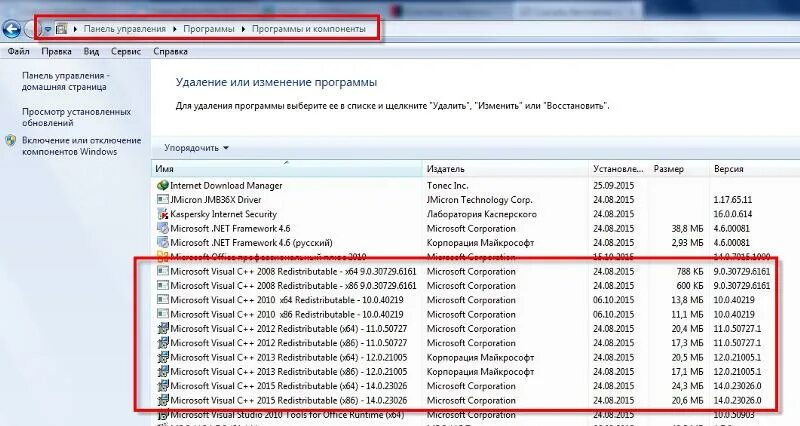The width and height of the screenshot is (800, 426).
Task: Open the Файл menu
Action: coord(18,52)
